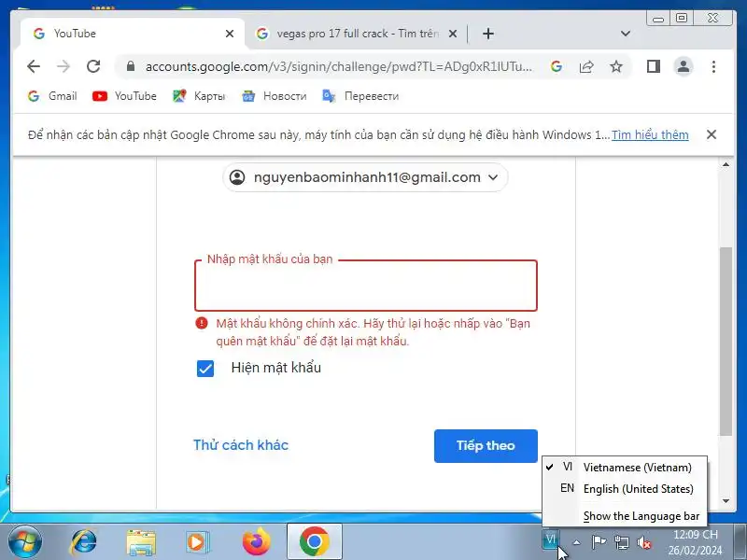Open the Карты bookmark
Viewport: 747px width, 560px height.
pyautogui.click(x=199, y=96)
